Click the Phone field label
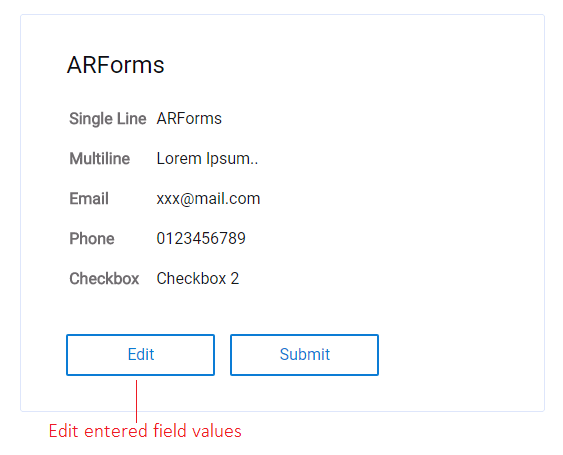Image resolution: width=563 pixels, height=455 pixels. click(92, 238)
